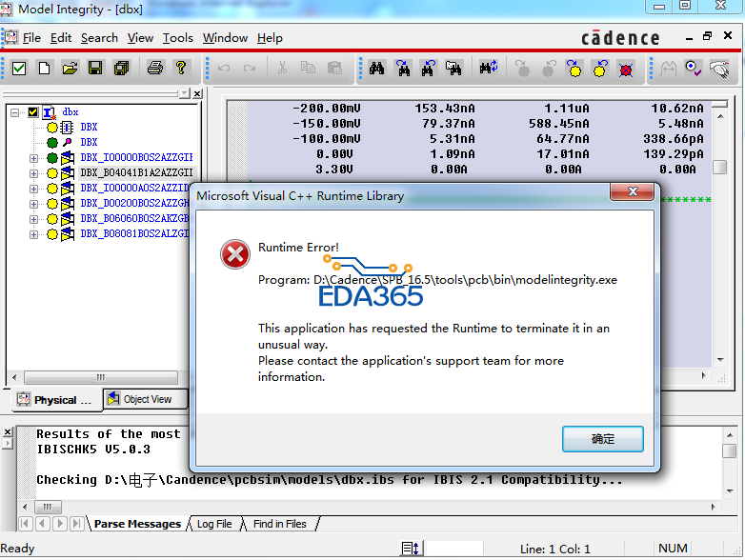The width and height of the screenshot is (745, 560).
Task: Click the output pane scroll-down arrow
Action: pyautogui.click(x=730, y=491)
